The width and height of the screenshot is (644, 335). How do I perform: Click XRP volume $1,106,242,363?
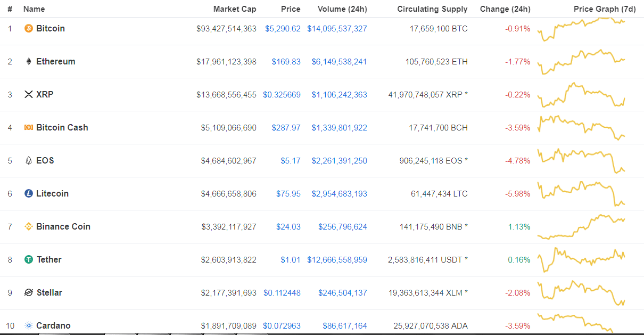(340, 94)
